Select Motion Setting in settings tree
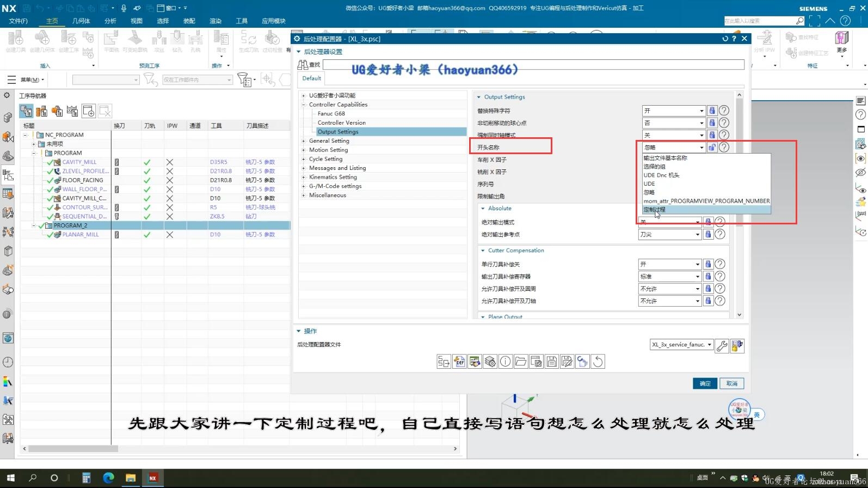Image resolution: width=868 pixels, height=488 pixels. pyautogui.click(x=328, y=150)
